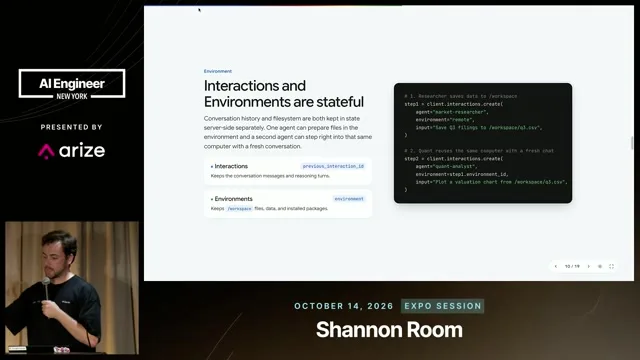
Task: Click the October 14, 2026 date text
Action: point(344,306)
